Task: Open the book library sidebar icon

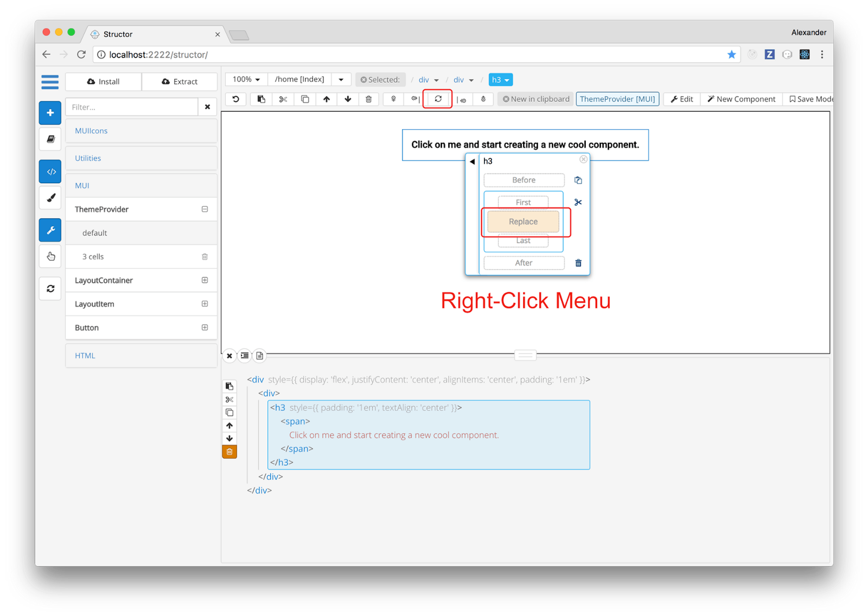Action: (x=50, y=139)
